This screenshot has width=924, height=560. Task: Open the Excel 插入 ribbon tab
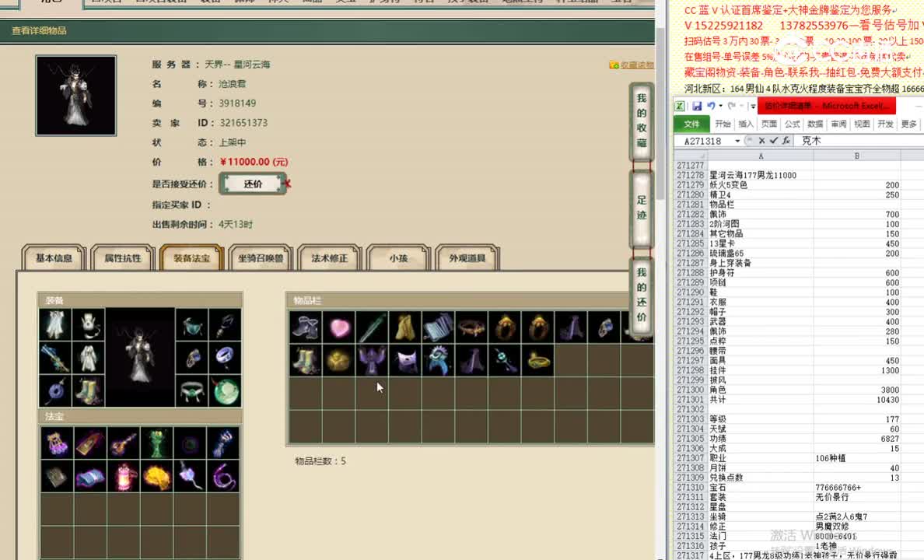[746, 124]
